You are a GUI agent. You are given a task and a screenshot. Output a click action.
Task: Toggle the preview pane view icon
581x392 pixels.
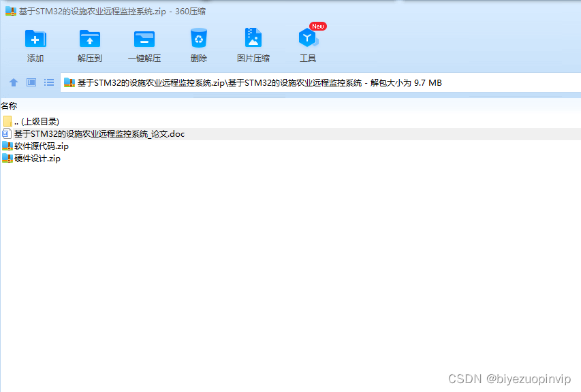(30, 82)
